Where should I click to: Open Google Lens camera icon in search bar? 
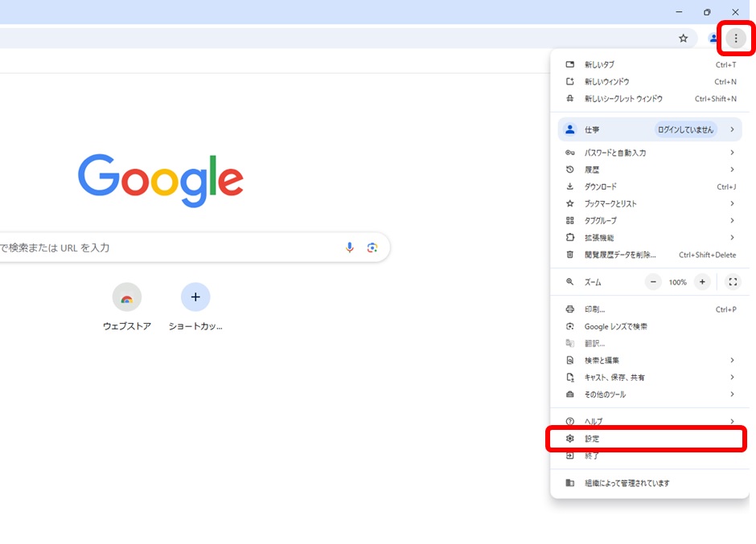(372, 247)
